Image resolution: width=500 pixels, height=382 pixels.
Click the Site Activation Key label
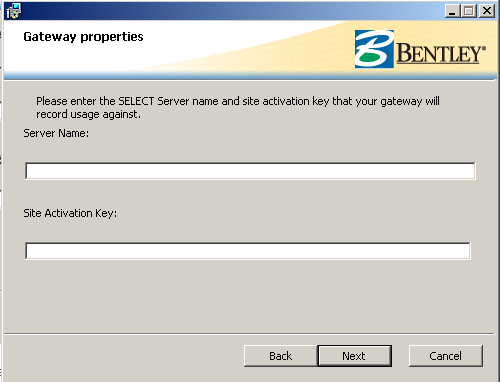point(70,213)
